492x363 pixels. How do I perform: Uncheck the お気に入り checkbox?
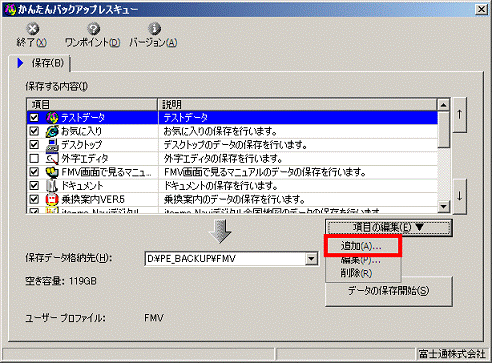34,131
